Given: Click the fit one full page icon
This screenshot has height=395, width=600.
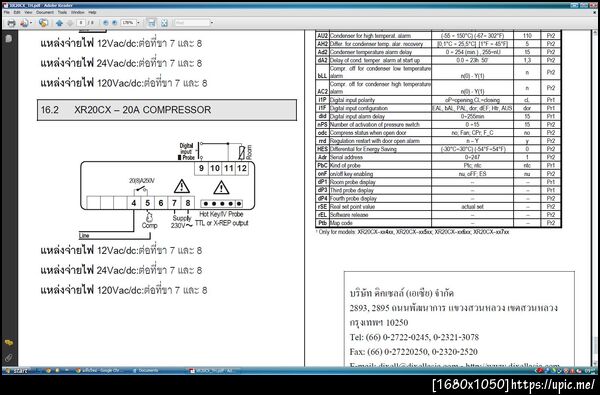Looking at the screenshot, I should point(164,23).
